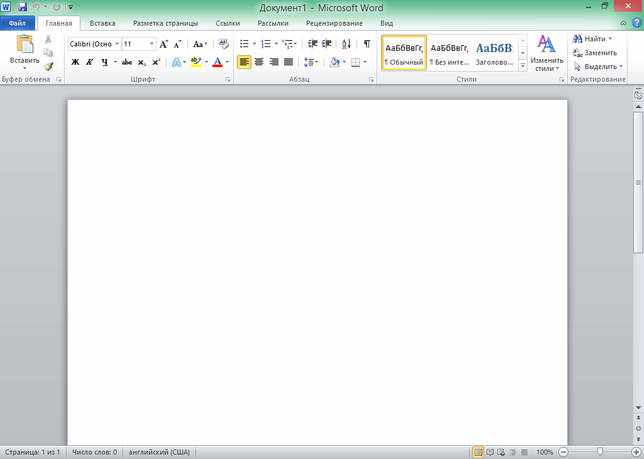
Task: Open the font size 11 dropdown
Action: [151, 44]
